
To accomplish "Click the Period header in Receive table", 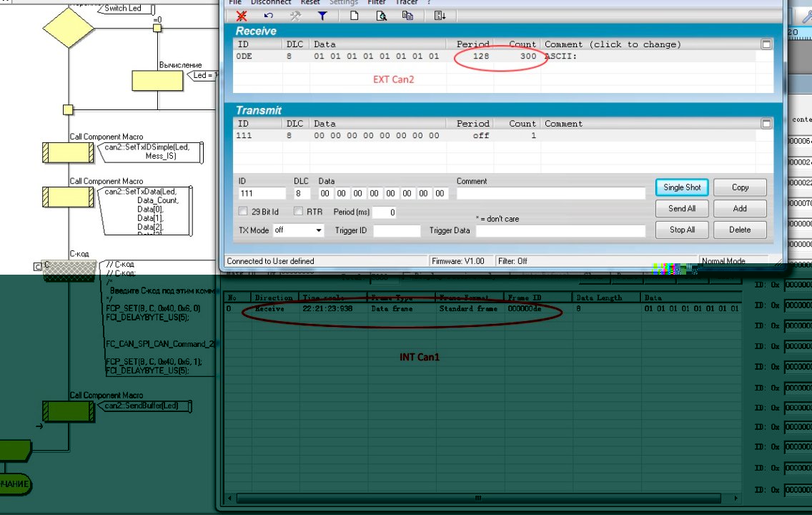I will point(472,44).
